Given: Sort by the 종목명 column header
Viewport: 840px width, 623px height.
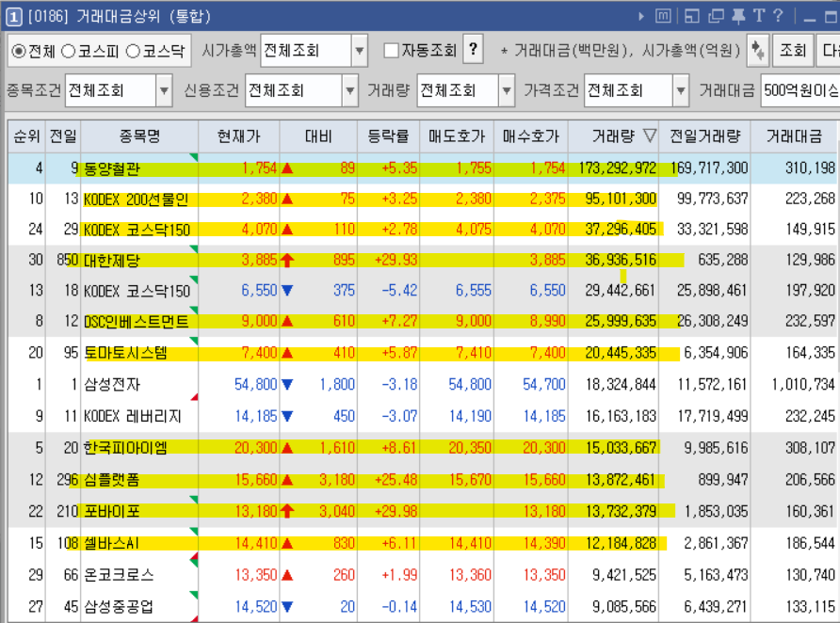Looking at the screenshot, I should pyautogui.click(x=139, y=136).
